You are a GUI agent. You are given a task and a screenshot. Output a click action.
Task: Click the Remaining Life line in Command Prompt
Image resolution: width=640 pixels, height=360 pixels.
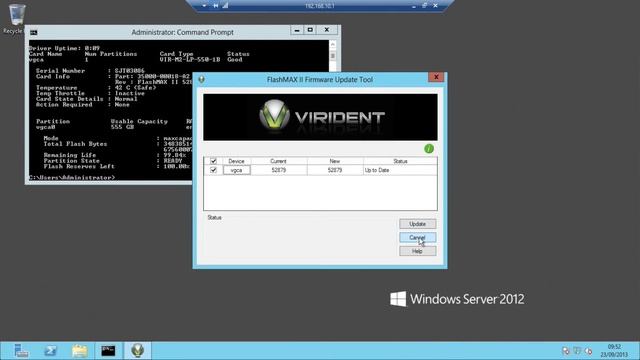(115, 155)
